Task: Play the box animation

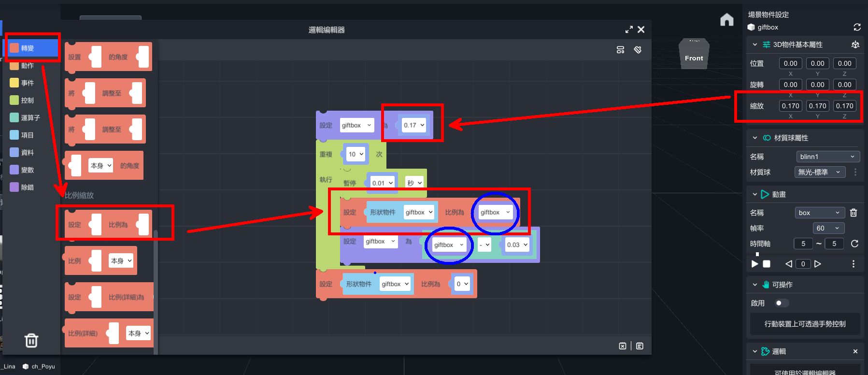Action: 754,264
